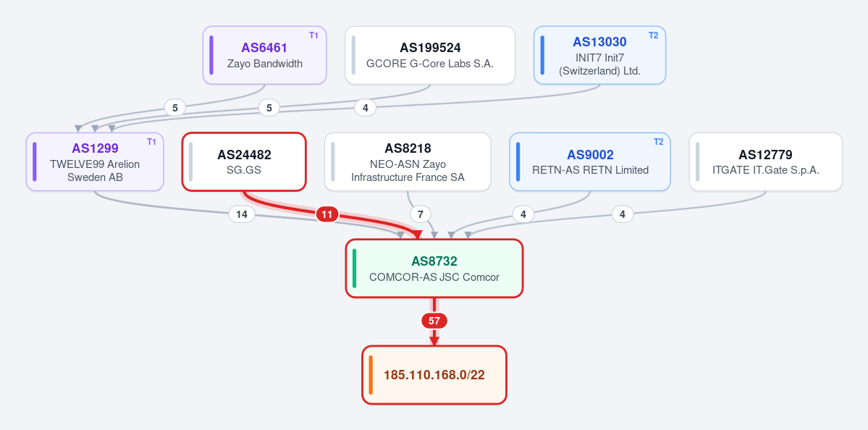Click the T1 badge on AS6461
The height and width of the screenshot is (430, 868).
coord(314,35)
